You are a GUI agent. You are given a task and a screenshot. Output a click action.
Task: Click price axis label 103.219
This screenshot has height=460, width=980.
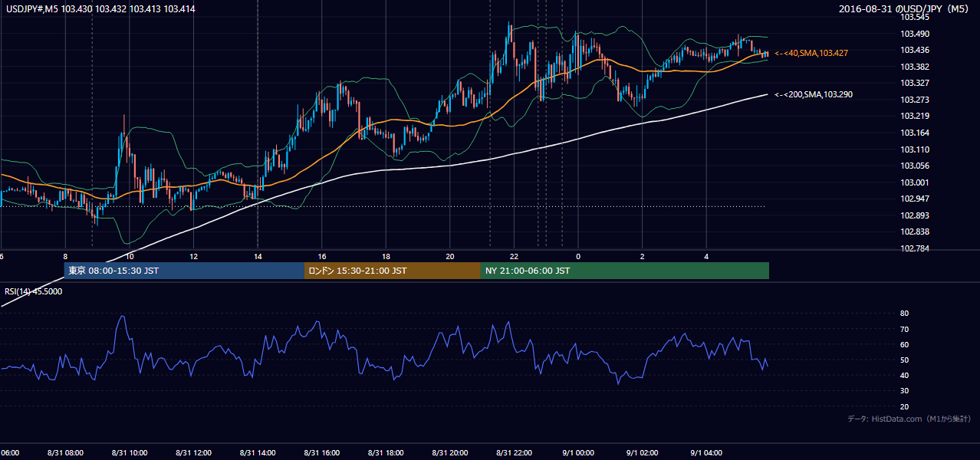914,116
